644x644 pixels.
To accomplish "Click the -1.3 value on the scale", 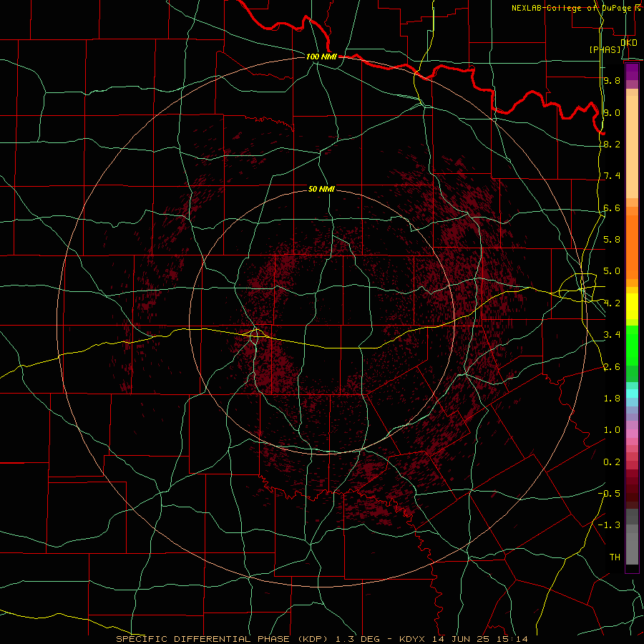I will 609,525.
